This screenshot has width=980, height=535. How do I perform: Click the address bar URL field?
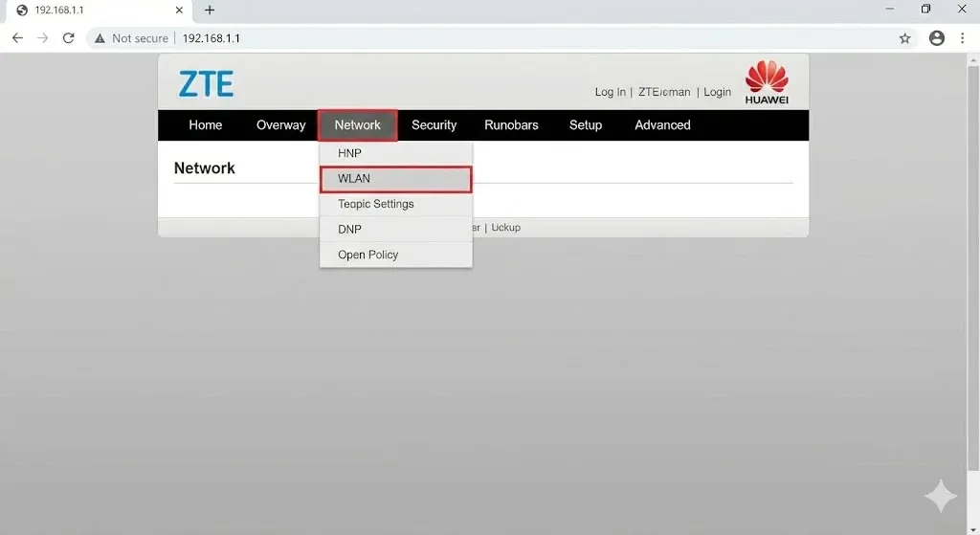click(x=500, y=38)
